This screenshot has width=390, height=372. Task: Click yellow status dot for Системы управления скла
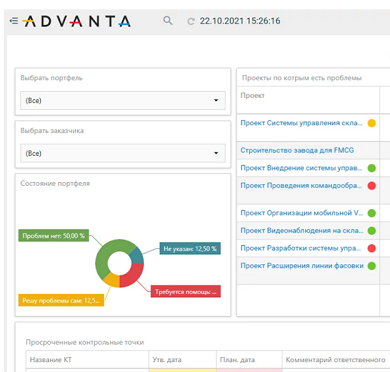tap(372, 123)
